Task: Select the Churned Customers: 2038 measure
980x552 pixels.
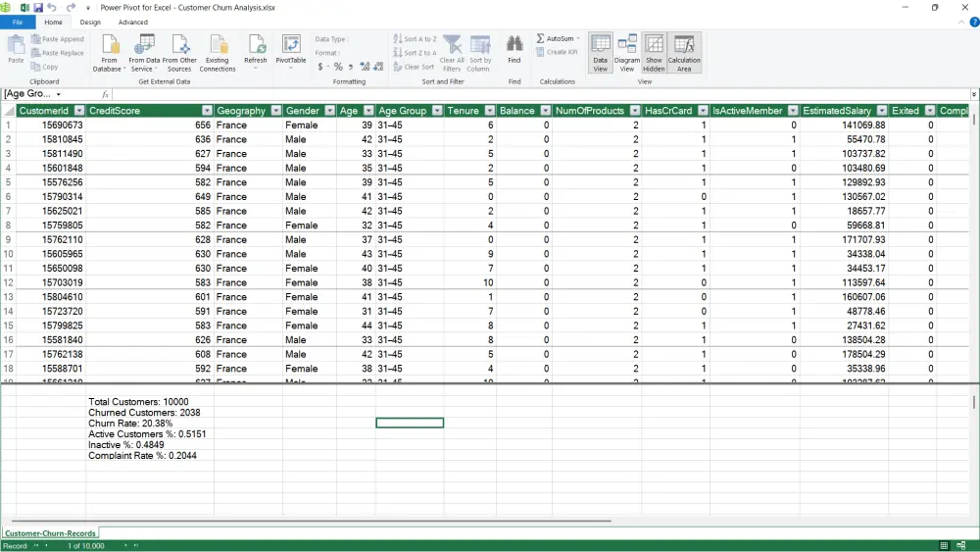Action: point(144,413)
